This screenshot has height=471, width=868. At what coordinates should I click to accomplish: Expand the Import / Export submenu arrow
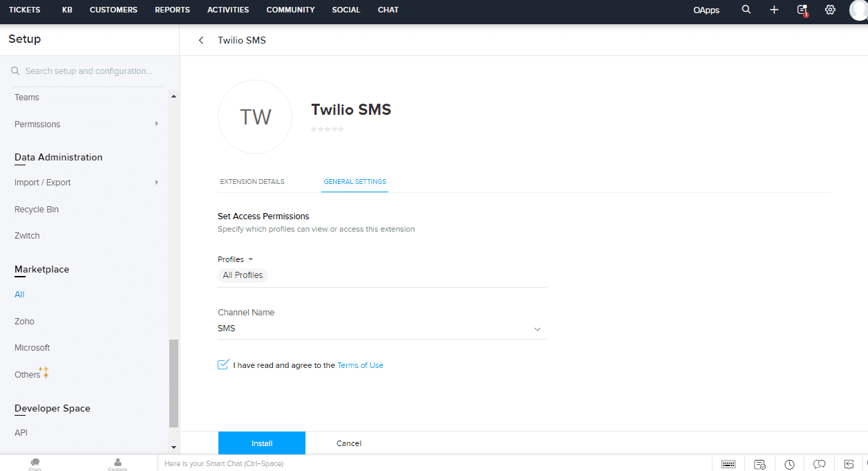(157, 183)
